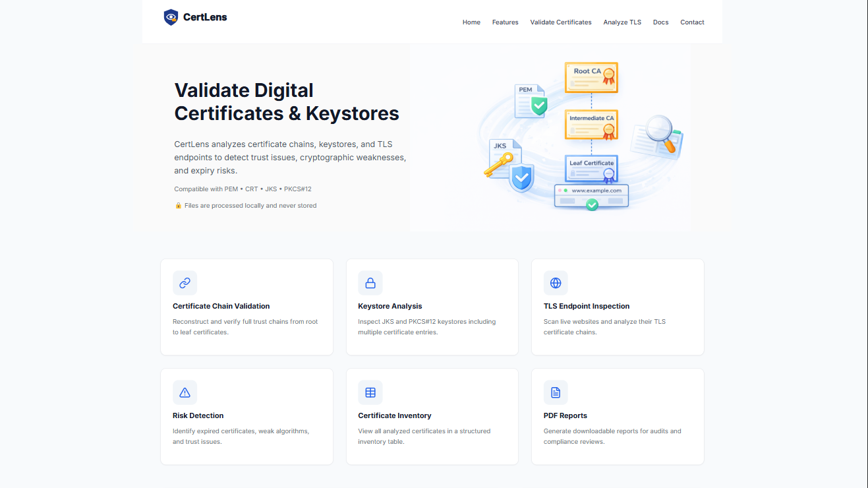868x488 pixels.
Task: Click the warning triangle icon for Risk Detection
Action: (x=185, y=392)
